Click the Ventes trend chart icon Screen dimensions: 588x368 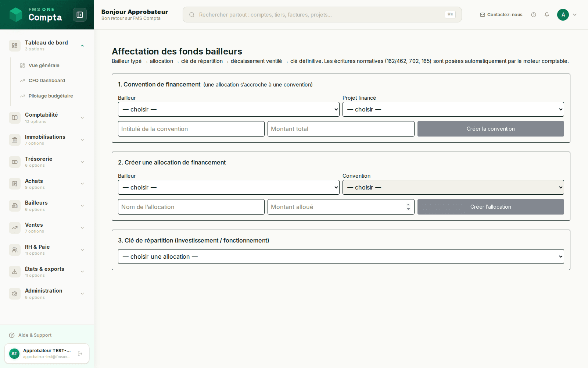15,228
